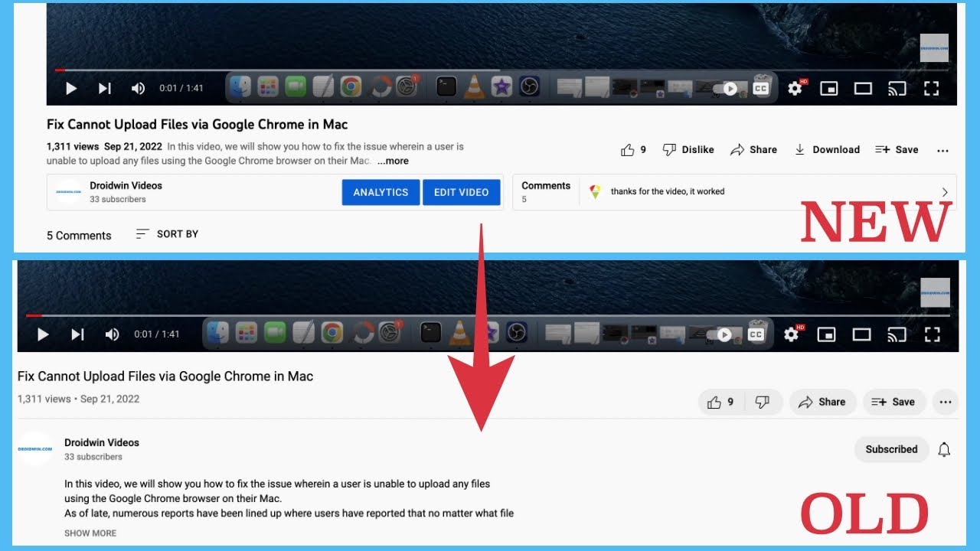Open the SORT BY comments menu
Screen dimensions: 980x551
(x=167, y=234)
